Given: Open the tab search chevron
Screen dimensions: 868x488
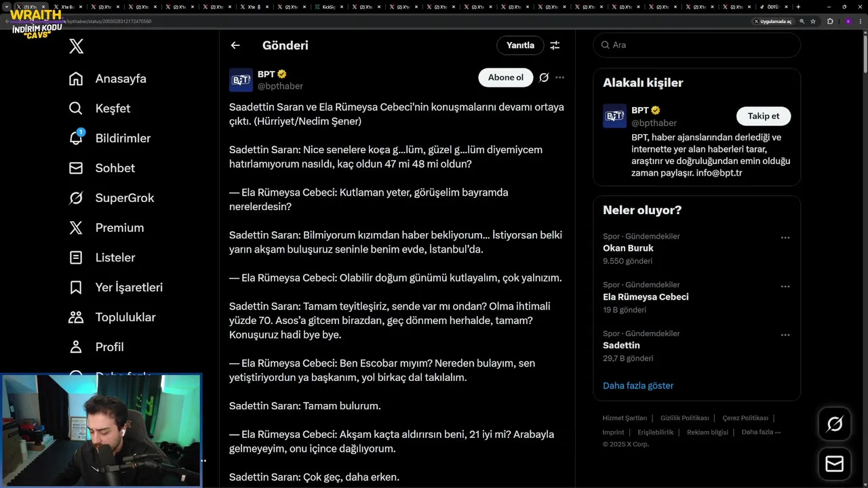Looking at the screenshot, I should pos(7,7).
